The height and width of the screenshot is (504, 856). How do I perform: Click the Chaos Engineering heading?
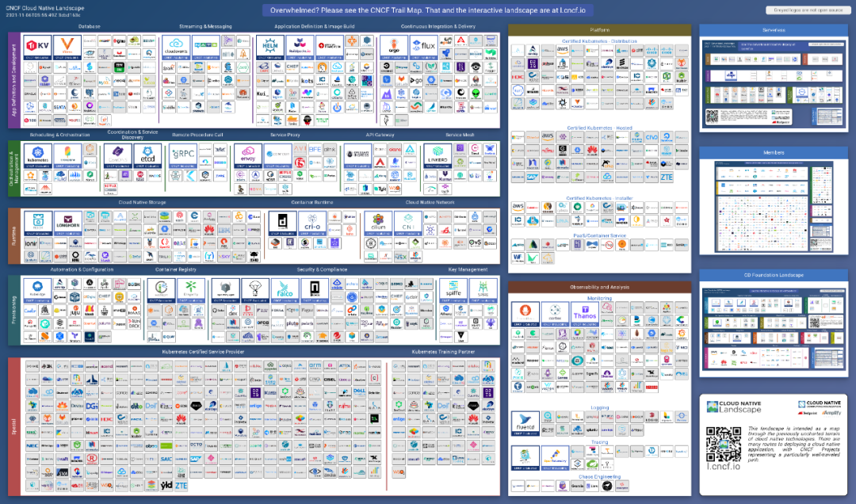[x=599, y=477]
